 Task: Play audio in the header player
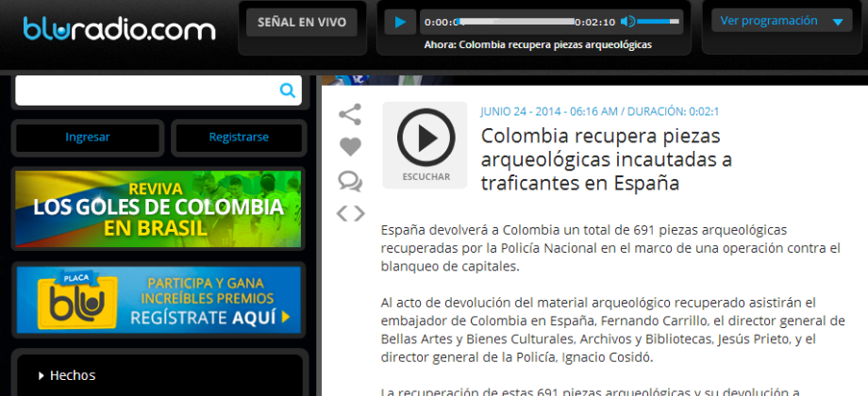click(400, 22)
